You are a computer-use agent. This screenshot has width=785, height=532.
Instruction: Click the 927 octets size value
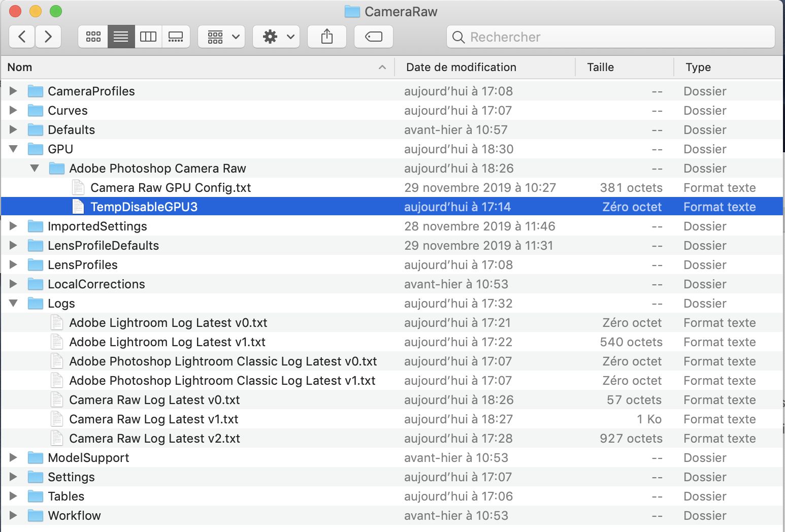(x=631, y=438)
